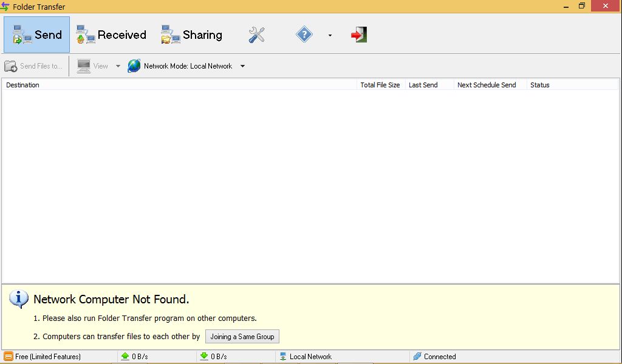Expand the Help dropdown arrow
The width and height of the screenshot is (622, 364).
(330, 36)
